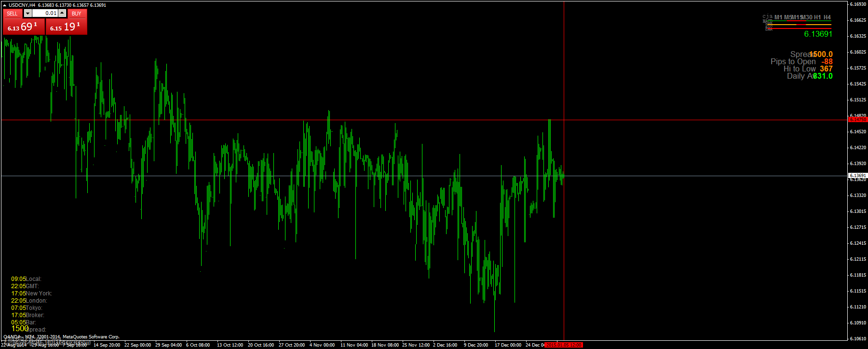This screenshot has width=868, height=349.
Task: Click the Pips to Open -88 value
Action: click(x=827, y=61)
